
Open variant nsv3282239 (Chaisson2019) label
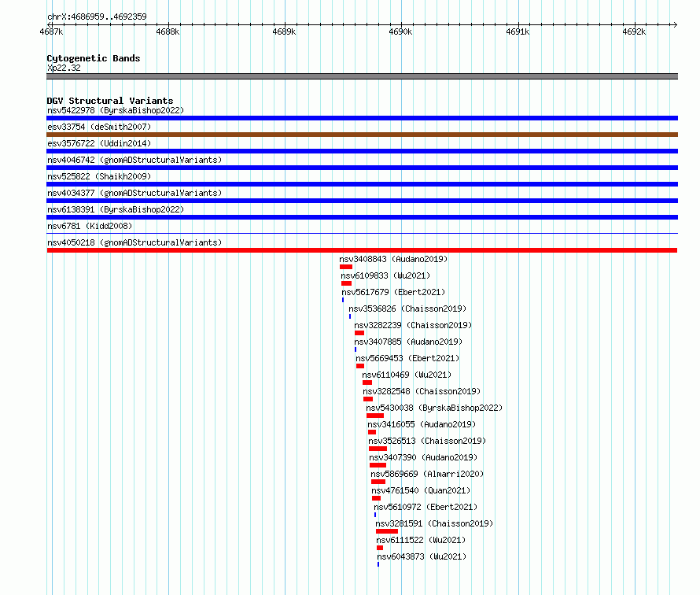coord(413,325)
